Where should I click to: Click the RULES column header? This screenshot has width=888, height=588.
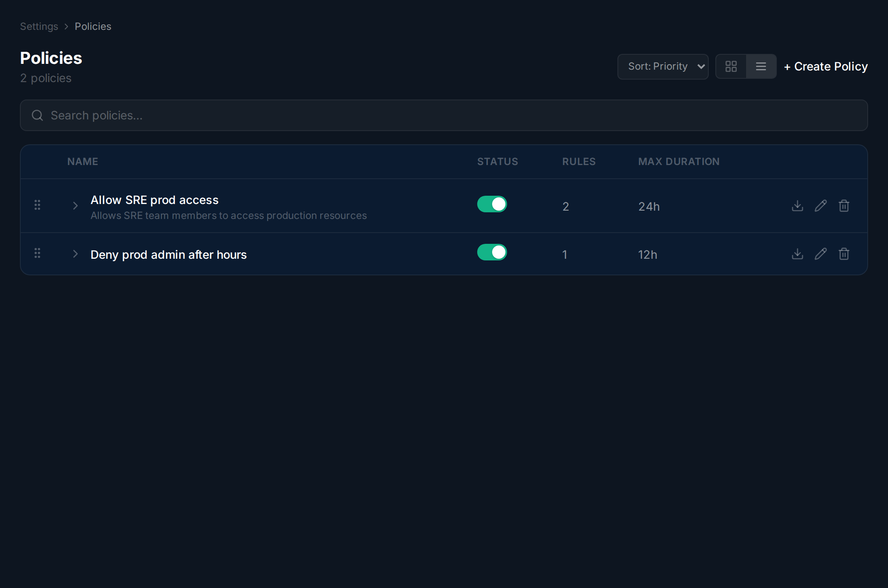pyautogui.click(x=579, y=162)
